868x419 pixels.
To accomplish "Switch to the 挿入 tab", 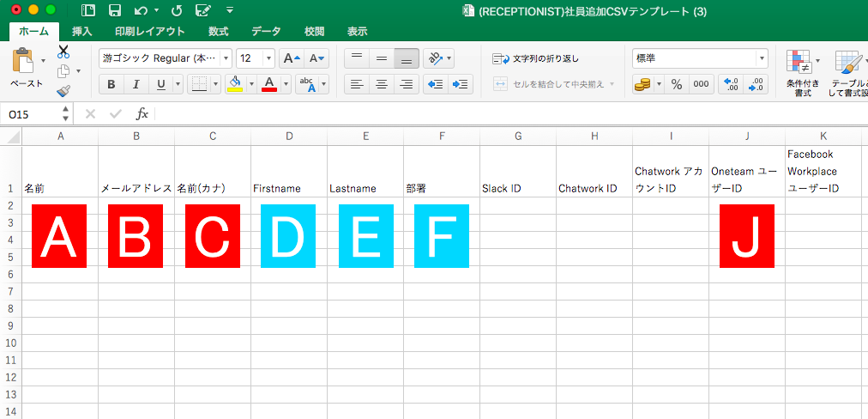I will 82,32.
